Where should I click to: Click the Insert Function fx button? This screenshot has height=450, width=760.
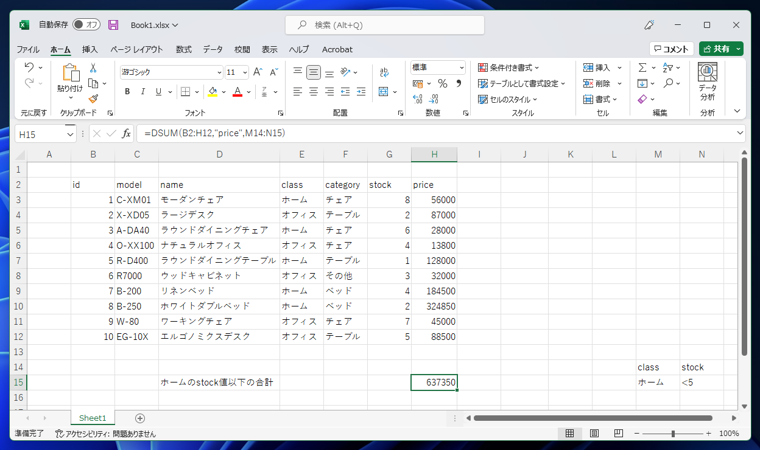[x=127, y=133]
